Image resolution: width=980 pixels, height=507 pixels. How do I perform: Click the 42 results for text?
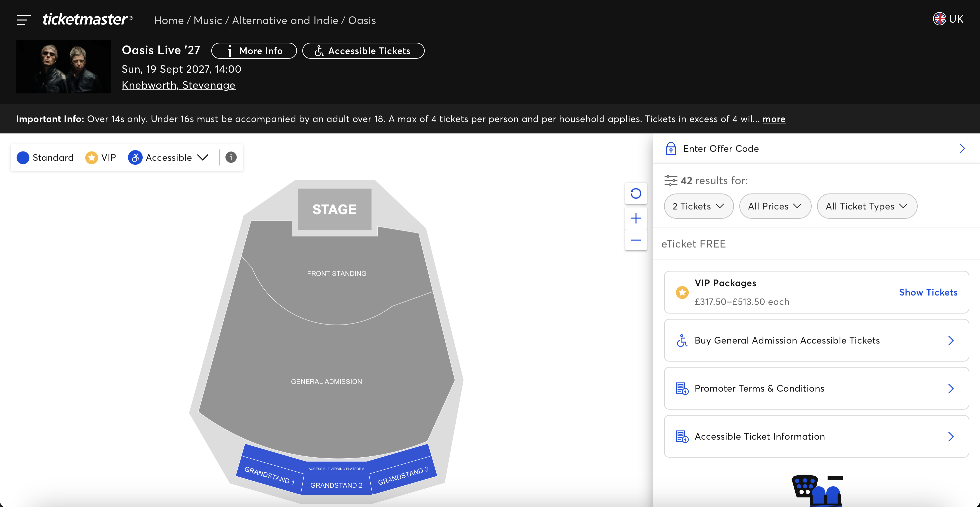[714, 180]
